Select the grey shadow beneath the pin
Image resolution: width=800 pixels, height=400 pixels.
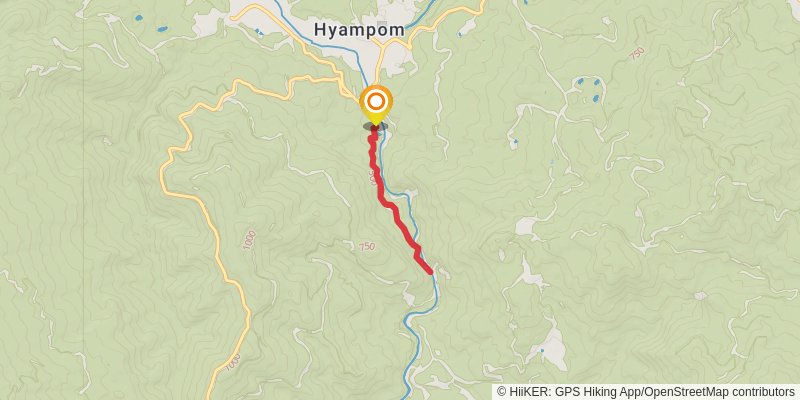(376, 126)
